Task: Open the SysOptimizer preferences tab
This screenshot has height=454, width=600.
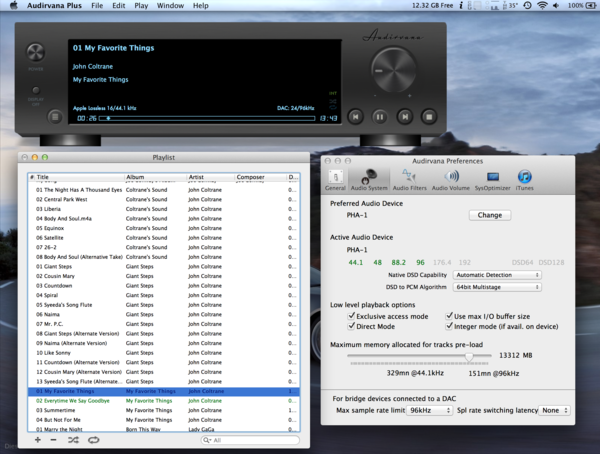Action: [x=492, y=180]
